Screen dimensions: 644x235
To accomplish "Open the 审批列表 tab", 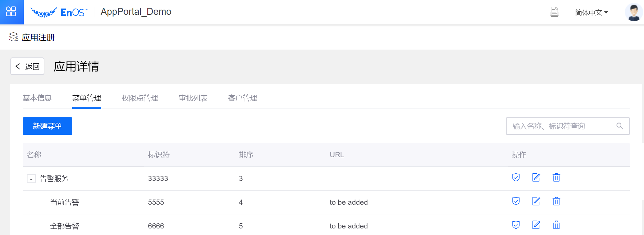I will tap(193, 98).
